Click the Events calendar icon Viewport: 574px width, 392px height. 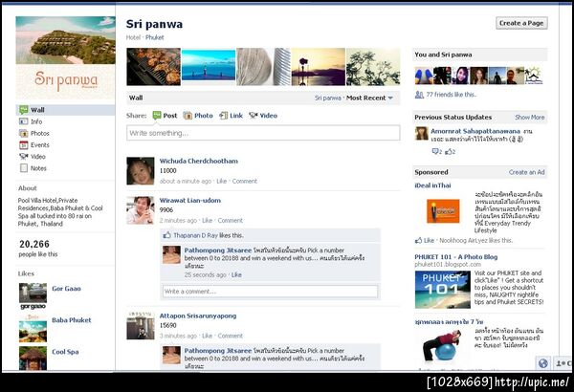23,145
